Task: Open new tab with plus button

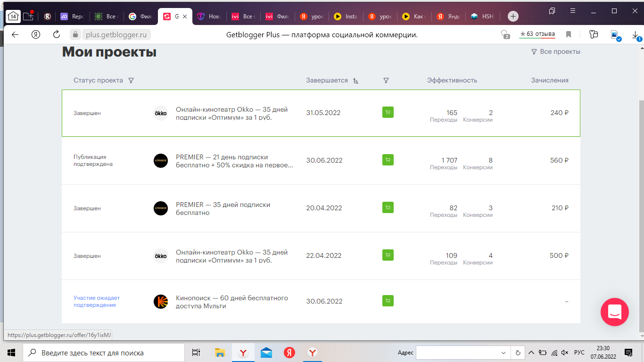Action: coord(513,16)
